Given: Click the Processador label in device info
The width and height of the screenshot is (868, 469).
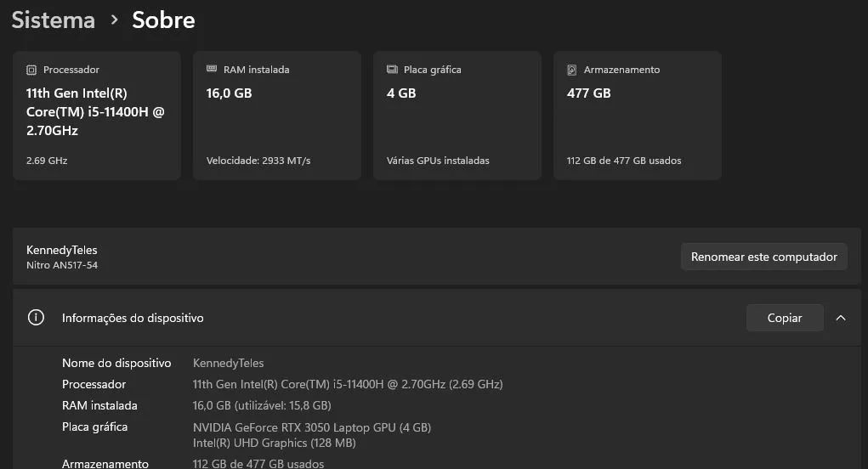Looking at the screenshot, I should pyautogui.click(x=94, y=384).
